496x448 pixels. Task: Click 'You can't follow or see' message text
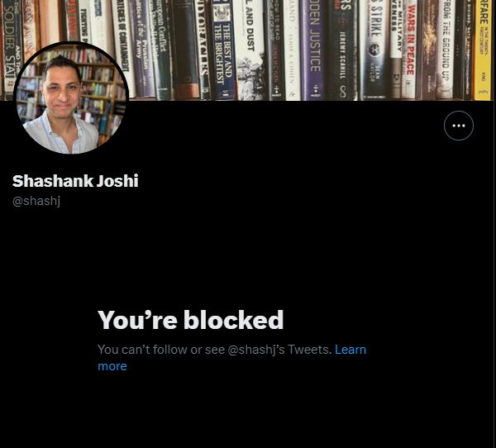[161, 350]
